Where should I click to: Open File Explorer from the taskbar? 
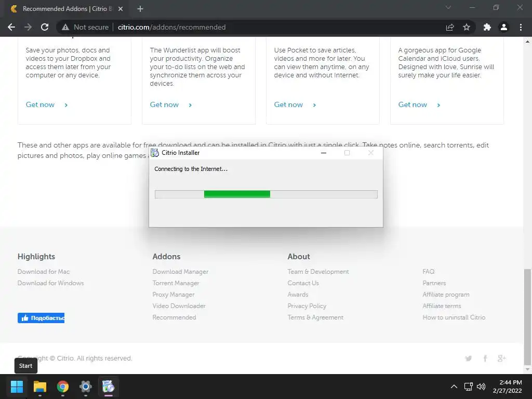coord(39,387)
